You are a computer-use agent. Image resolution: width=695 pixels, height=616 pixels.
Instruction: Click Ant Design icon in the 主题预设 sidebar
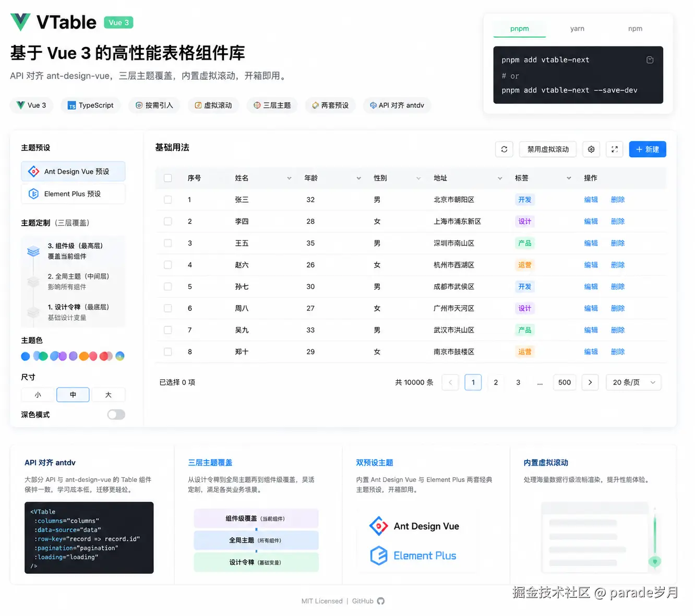point(34,172)
